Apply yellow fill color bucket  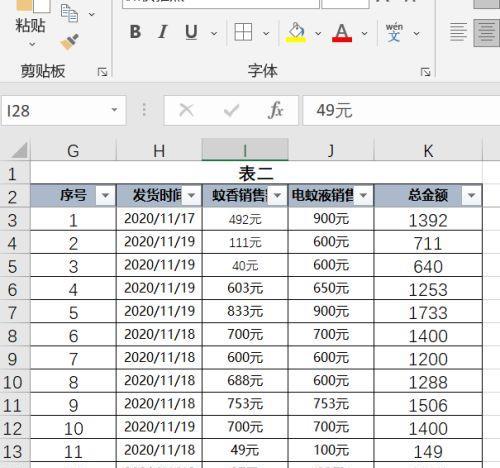coord(296,32)
